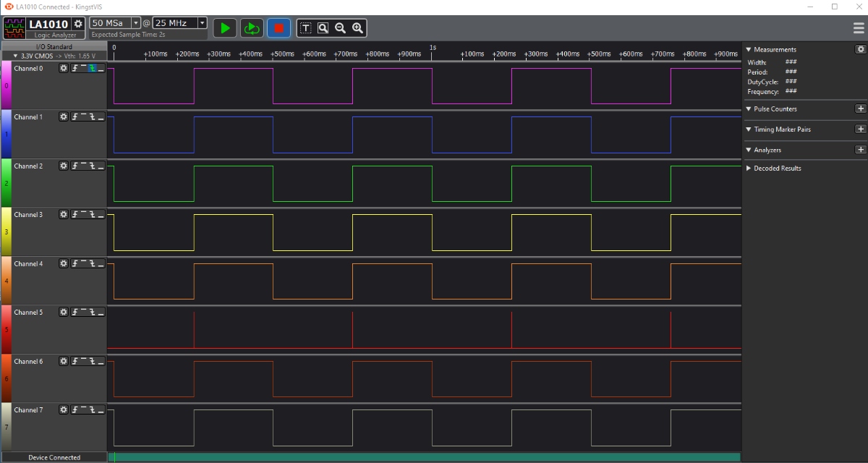Image resolution: width=868 pixels, height=463 pixels.
Task: Zoom out the waveform view
Action: 340,28
